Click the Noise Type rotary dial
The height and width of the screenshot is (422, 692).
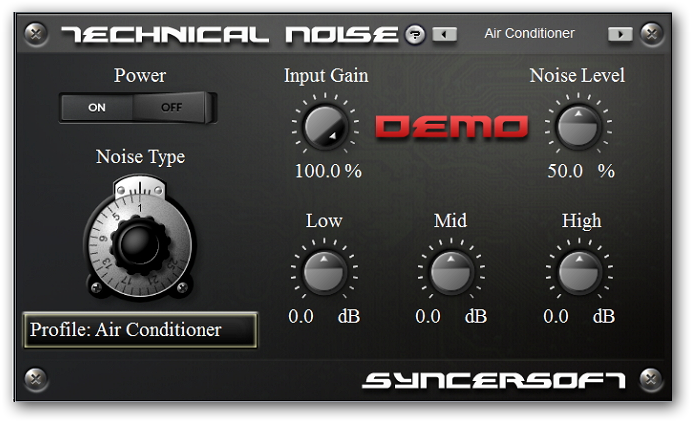140,243
